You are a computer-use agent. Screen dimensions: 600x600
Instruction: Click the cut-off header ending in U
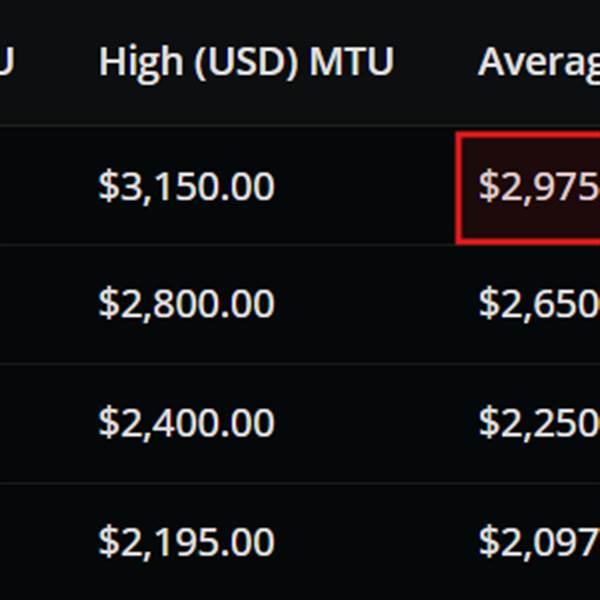[x=8, y=62]
